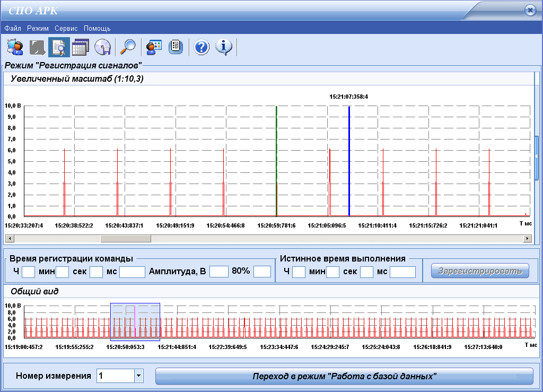Image resolution: width=543 pixels, height=392 pixels.
Task: Click the blue selection window in overview chart
Action: point(135,321)
